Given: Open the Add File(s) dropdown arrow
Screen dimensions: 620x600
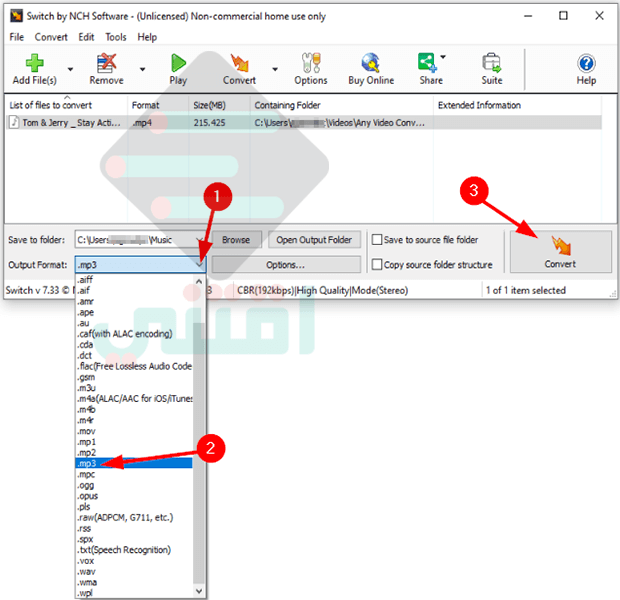Looking at the screenshot, I should click(x=70, y=69).
